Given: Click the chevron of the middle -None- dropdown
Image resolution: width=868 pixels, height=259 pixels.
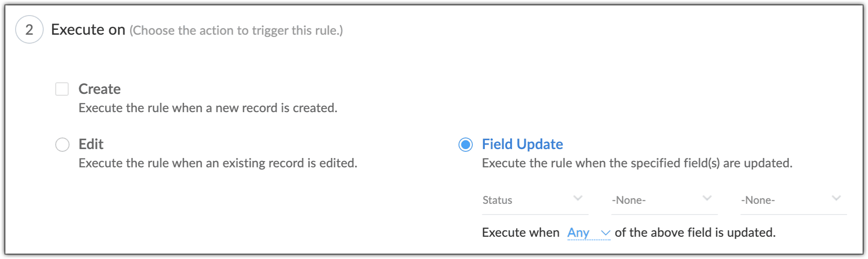Looking at the screenshot, I should tap(707, 198).
